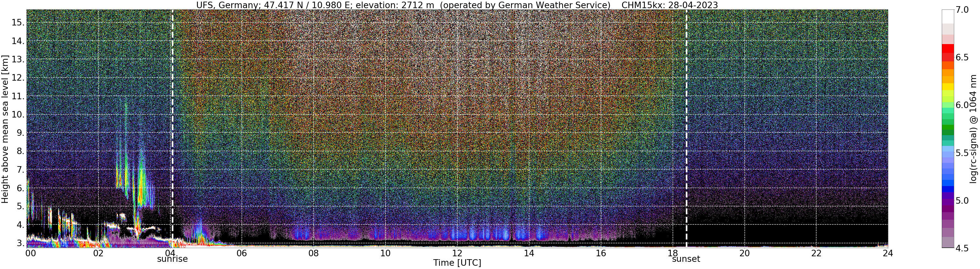Click the colorbar value '6.5'
The image size is (980, 269).
(962, 58)
